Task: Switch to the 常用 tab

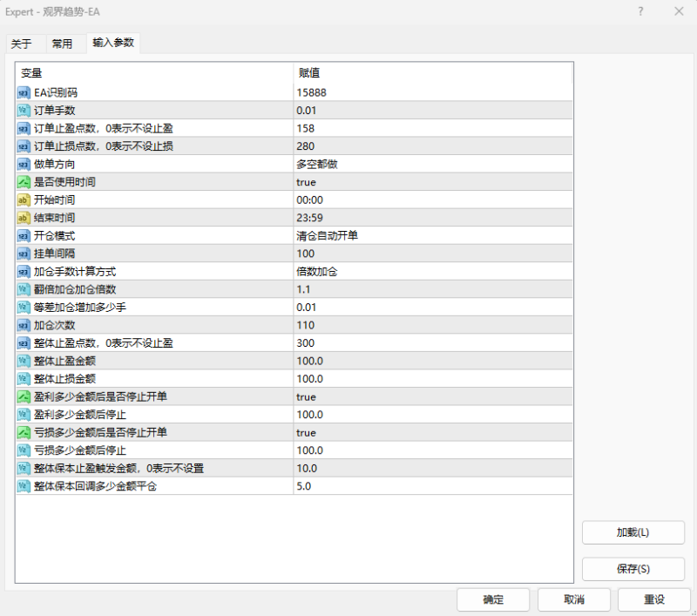Action: pyautogui.click(x=64, y=42)
